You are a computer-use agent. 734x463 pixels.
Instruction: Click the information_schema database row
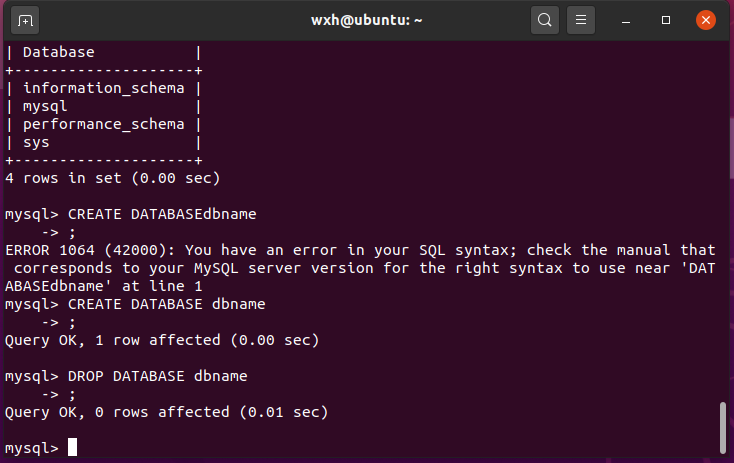click(104, 88)
